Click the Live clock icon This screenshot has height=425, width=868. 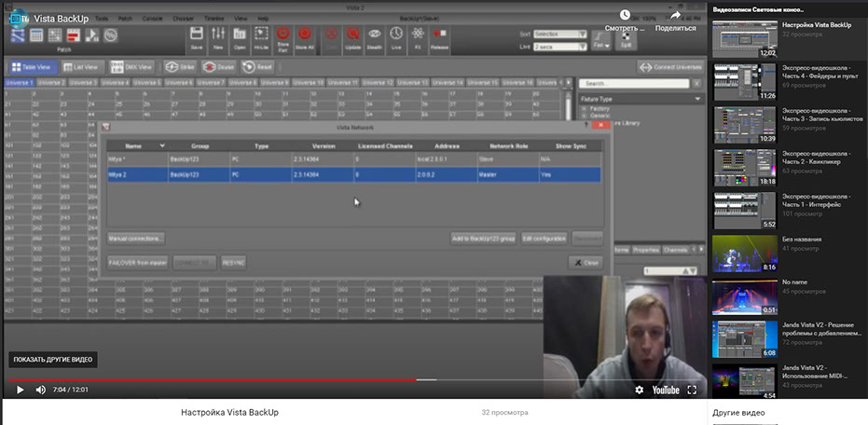click(395, 37)
